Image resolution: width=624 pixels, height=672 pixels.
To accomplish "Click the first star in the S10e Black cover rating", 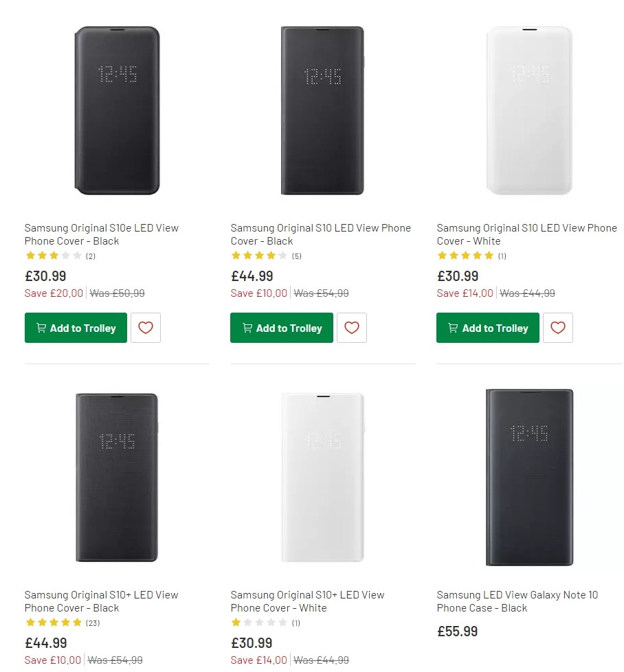I will coord(30,255).
